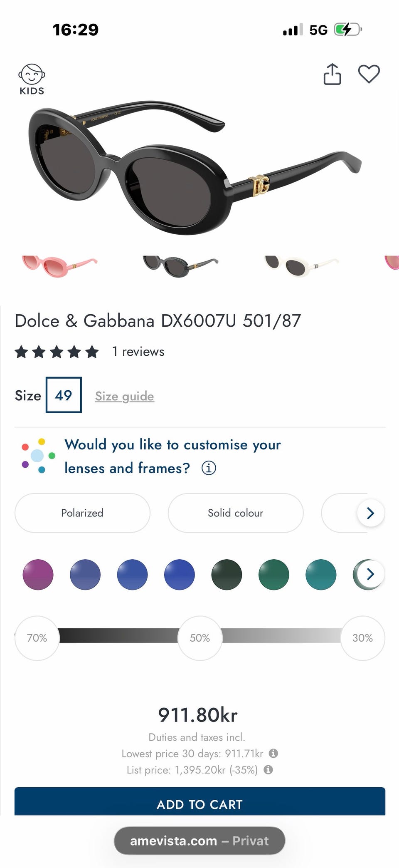
Task: Choose the Polarized lens option
Action: [x=82, y=513]
